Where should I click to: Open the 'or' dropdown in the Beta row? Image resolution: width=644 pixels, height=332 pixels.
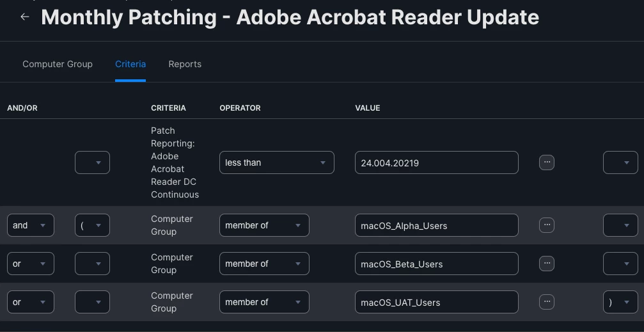pos(31,264)
